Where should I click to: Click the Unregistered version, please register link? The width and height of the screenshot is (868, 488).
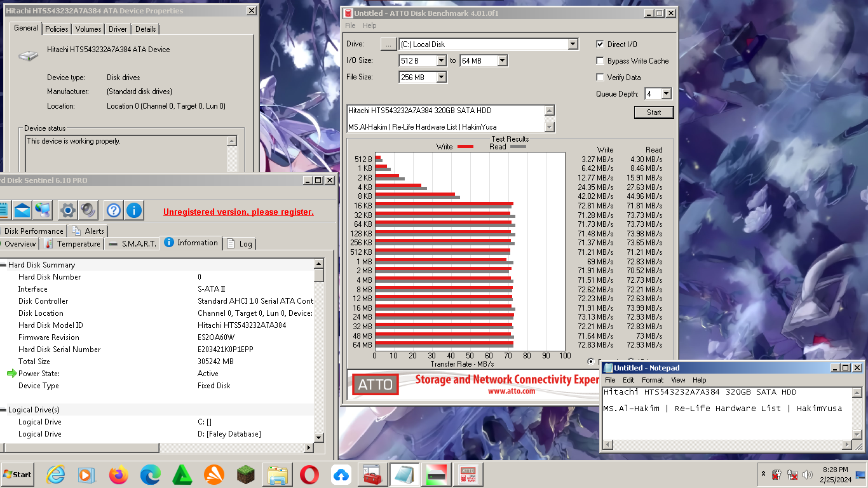click(x=238, y=212)
